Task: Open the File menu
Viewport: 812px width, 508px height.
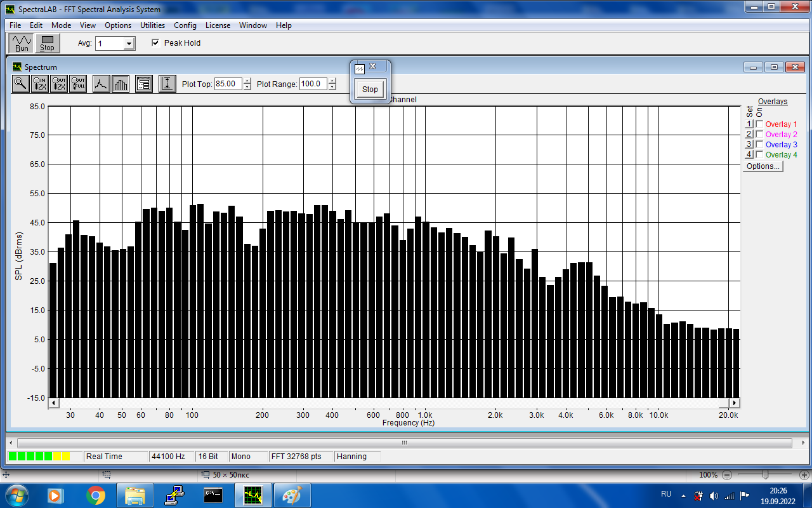Action: point(15,25)
